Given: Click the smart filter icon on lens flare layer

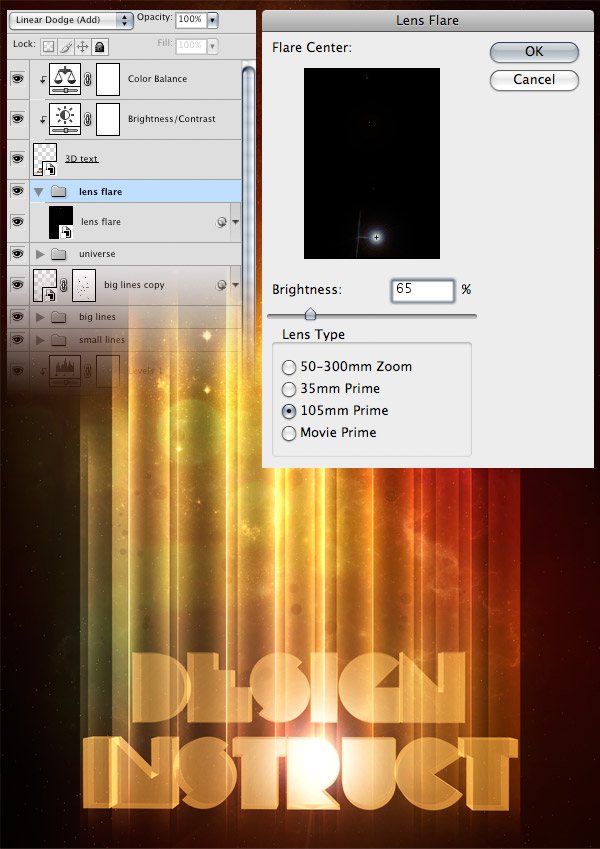Looking at the screenshot, I should pyautogui.click(x=221, y=222).
